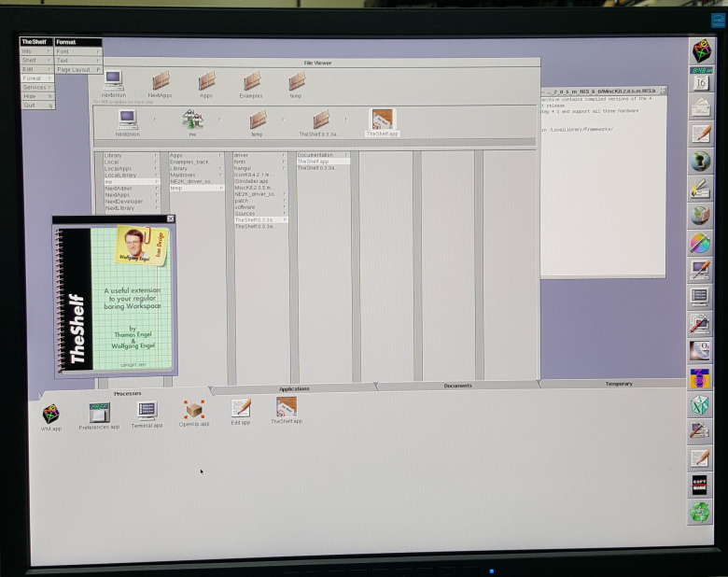Select the Examples folder on File Viewer shelf
The width and height of the screenshot is (728, 577).
[x=251, y=82]
